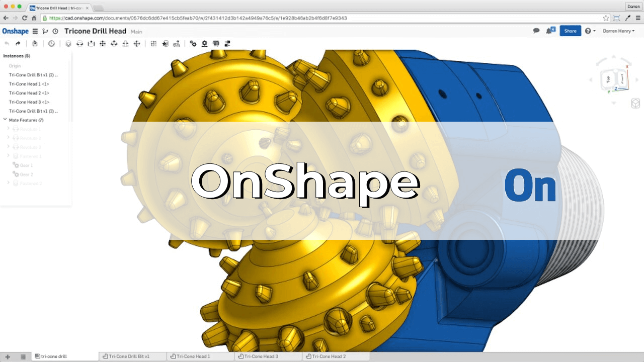
Task: Select the Slider mate tool
Action: coord(91,44)
